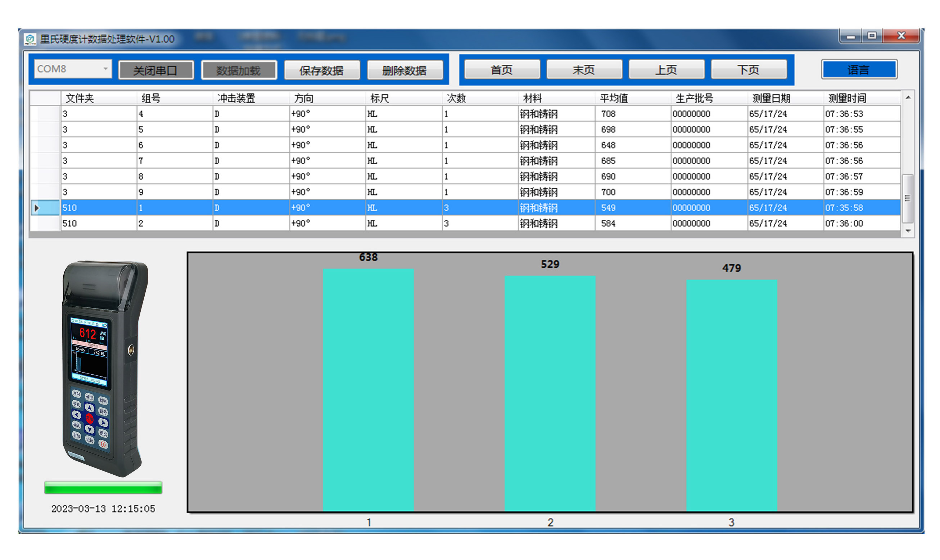Image resolution: width=940 pixels, height=560 pixels.
Task: Go to previous page with 上页
Action: click(x=666, y=70)
